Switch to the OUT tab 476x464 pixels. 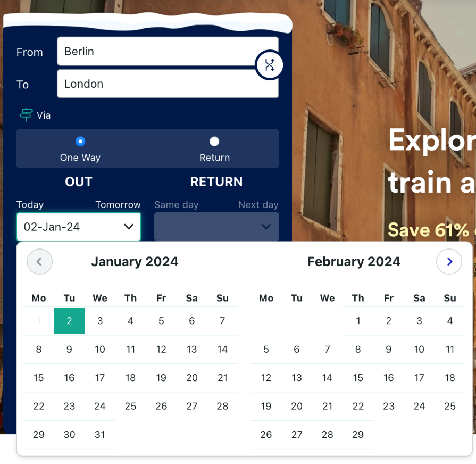pos(78,181)
